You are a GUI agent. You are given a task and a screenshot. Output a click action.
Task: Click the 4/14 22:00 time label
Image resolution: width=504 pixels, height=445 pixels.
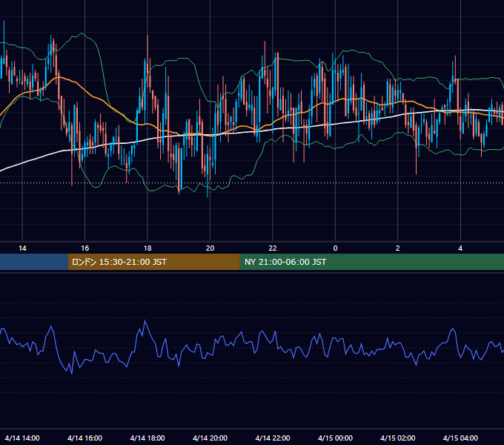(273, 438)
